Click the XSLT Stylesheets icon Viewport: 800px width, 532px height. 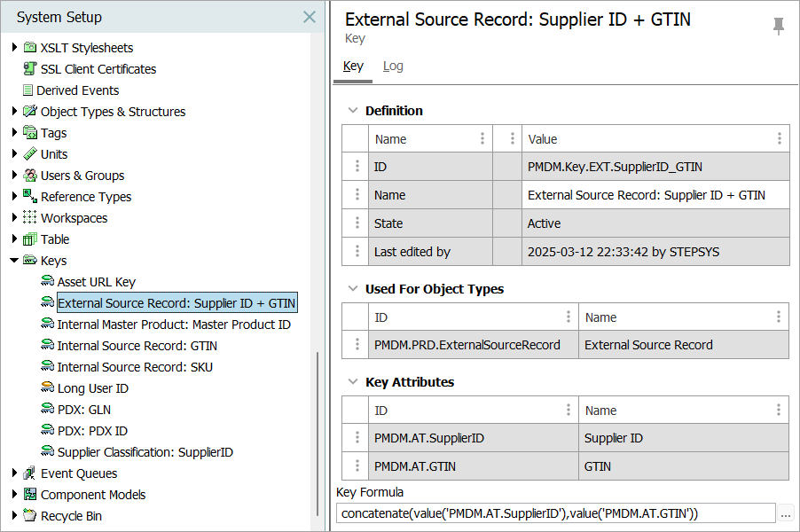tap(30, 48)
